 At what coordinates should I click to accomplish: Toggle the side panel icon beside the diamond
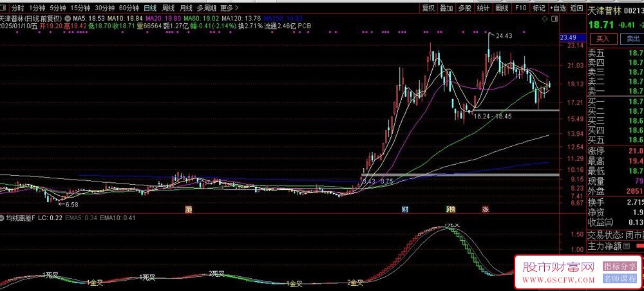(554, 19)
